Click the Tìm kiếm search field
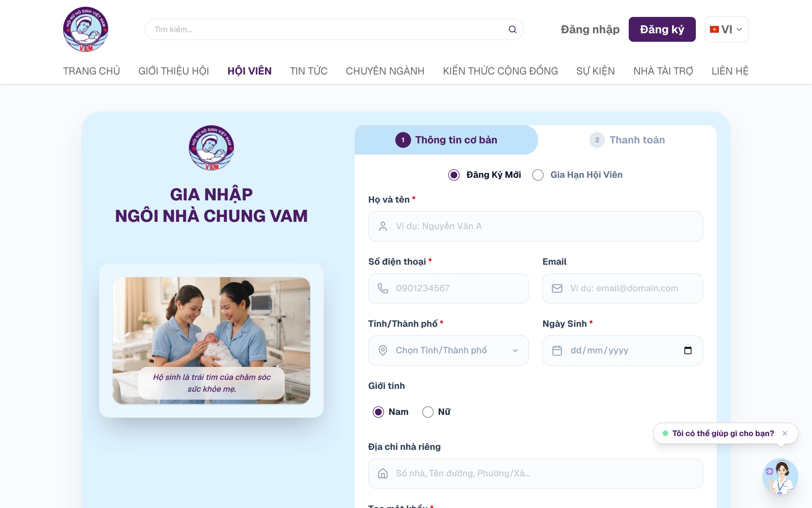The image size is (812, 508). (334, 30)
